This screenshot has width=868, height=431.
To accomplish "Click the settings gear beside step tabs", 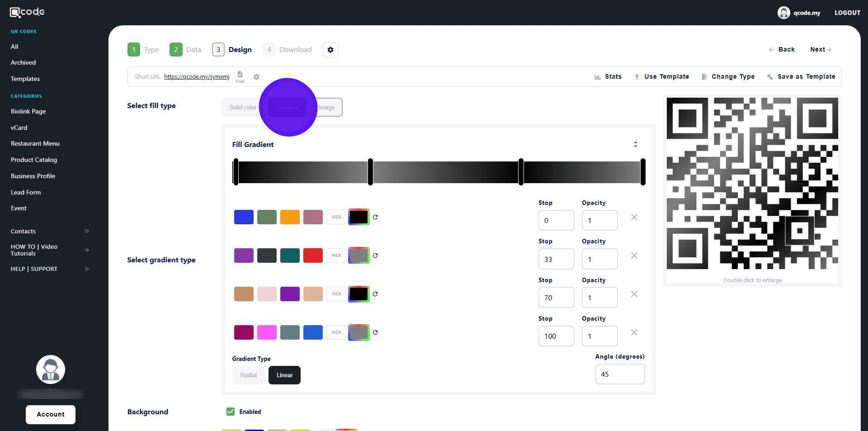I will click(x=330, y=50).
